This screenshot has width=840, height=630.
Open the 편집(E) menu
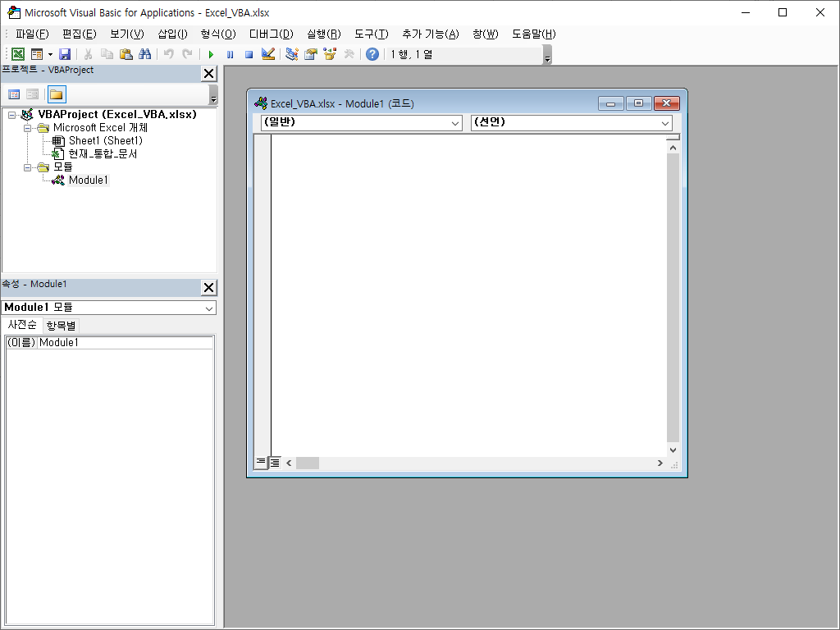[x=80, y=34]
